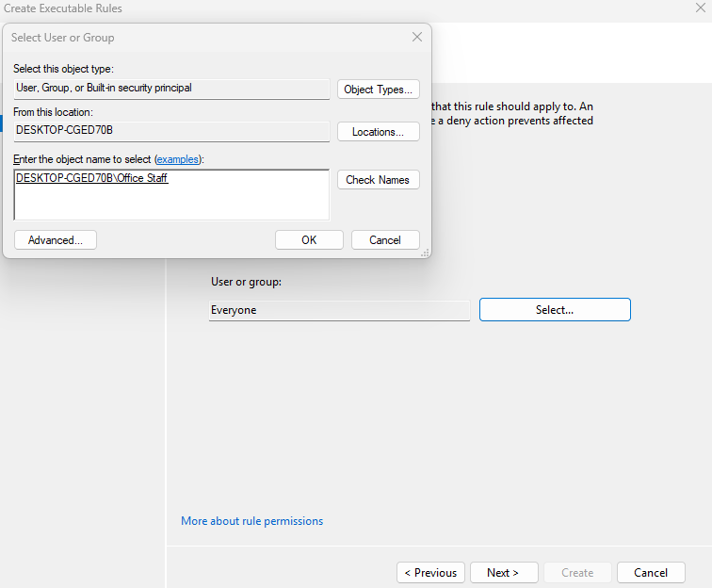Click the Select button beside Everyone

(x=554, y=310)
